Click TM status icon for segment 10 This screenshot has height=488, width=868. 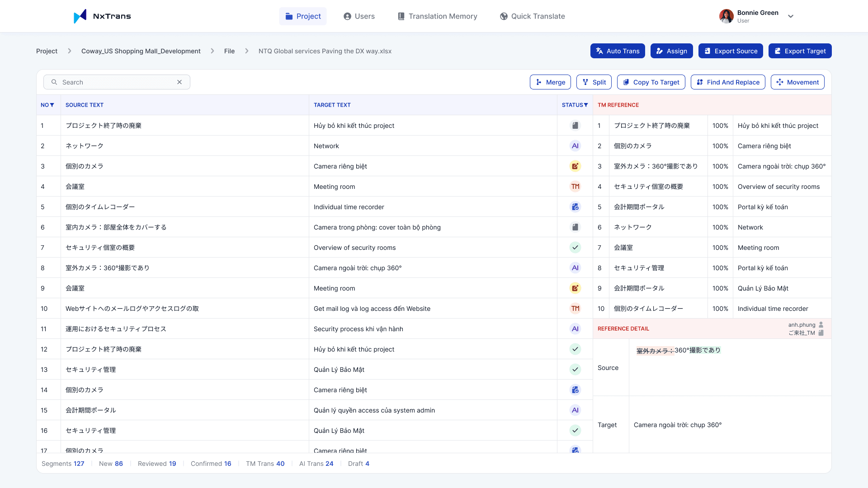coord(575,309)
